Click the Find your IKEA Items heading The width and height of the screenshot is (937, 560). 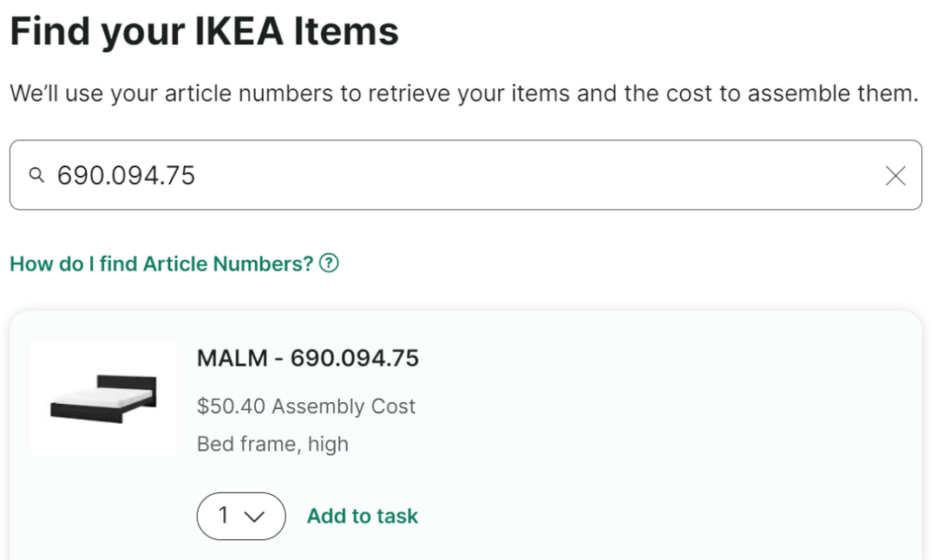[204, 31]
